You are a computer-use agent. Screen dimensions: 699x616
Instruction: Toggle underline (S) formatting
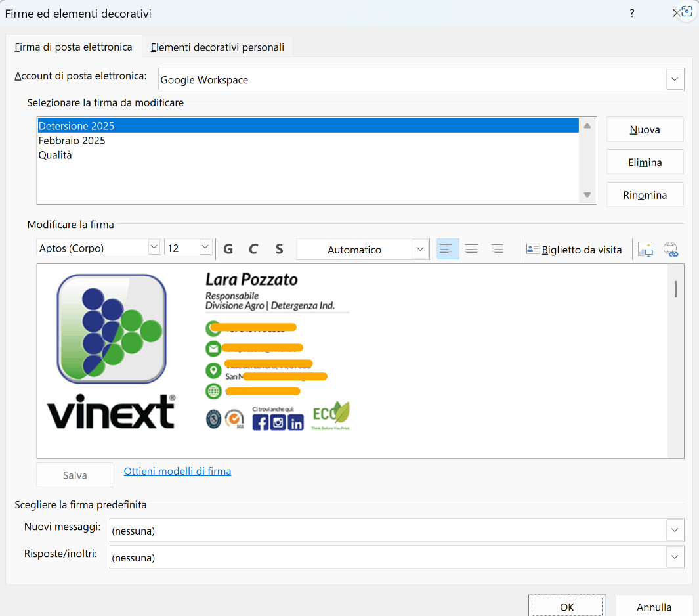(x=279, y=249)
